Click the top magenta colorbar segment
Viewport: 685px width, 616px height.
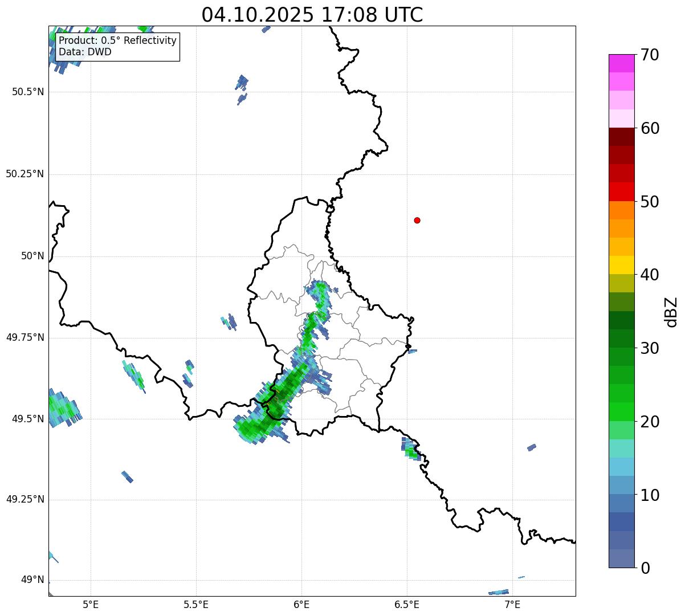pyautogui.click(x=621, y=63)
